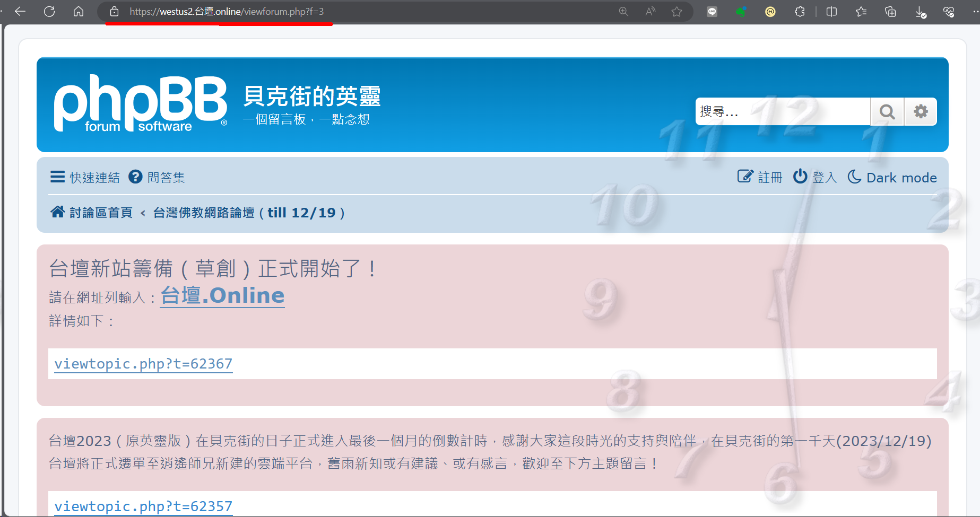Click the 搜尋 search input field

(x=783, y=111)
